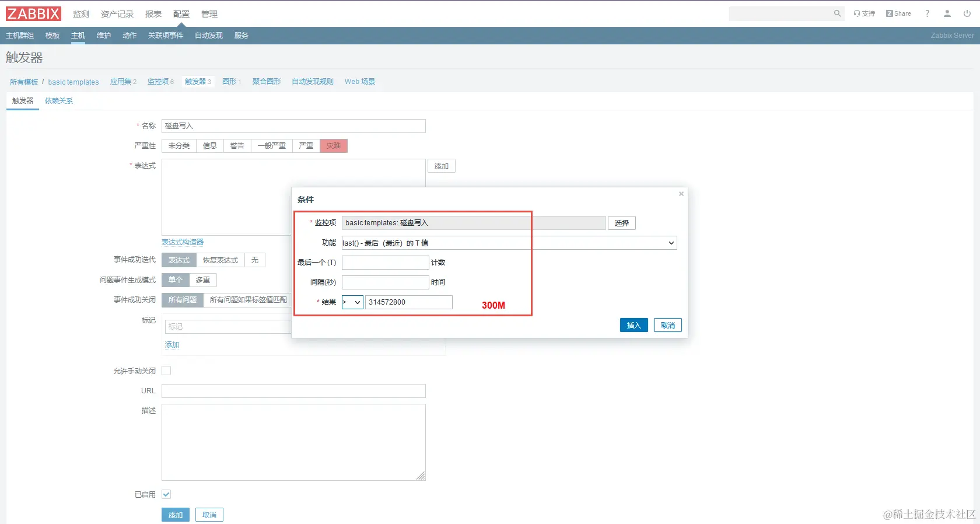
Task: Switch to the 依赖关系 tab
Action: tap(59, 101)
